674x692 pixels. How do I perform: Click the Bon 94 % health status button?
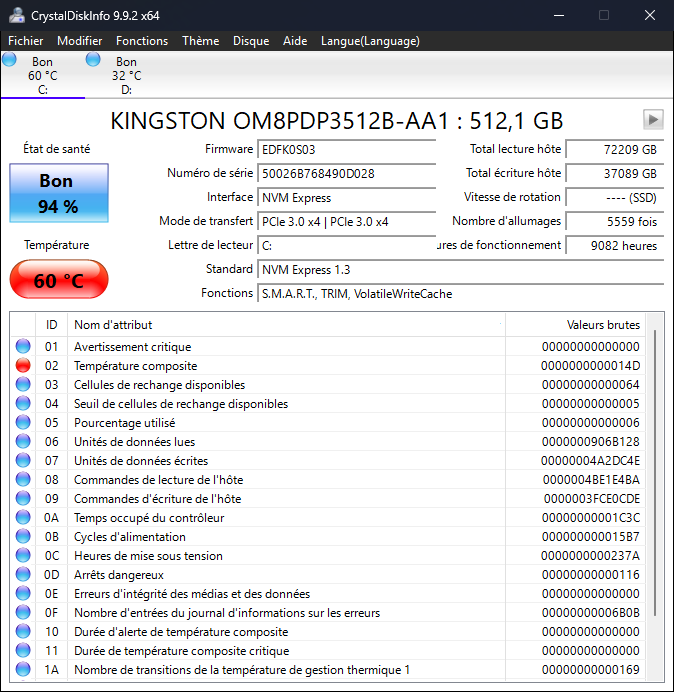pos(59,193)
